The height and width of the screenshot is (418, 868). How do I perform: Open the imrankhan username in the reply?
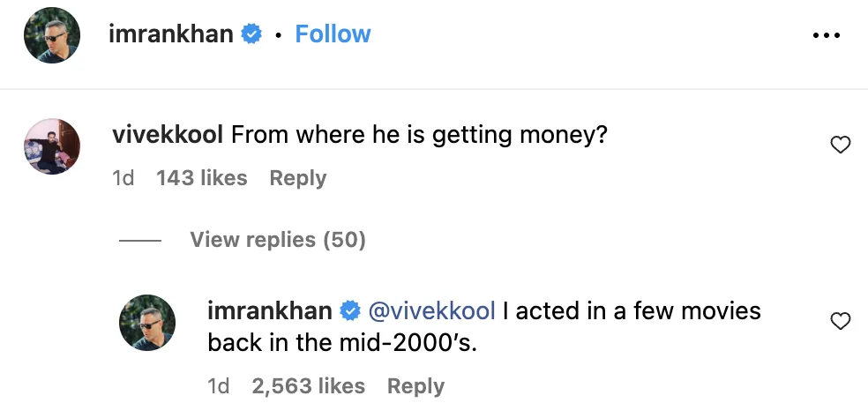269,311
